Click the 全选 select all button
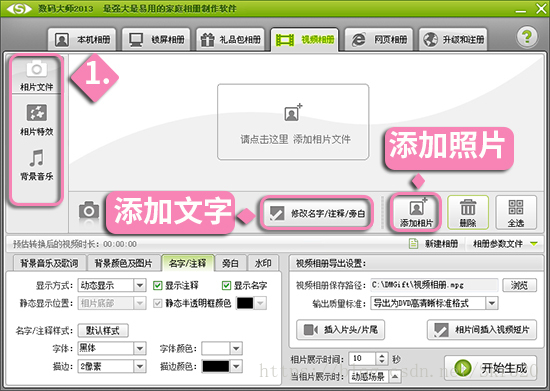Screen dimensions: 550x391 516,212
